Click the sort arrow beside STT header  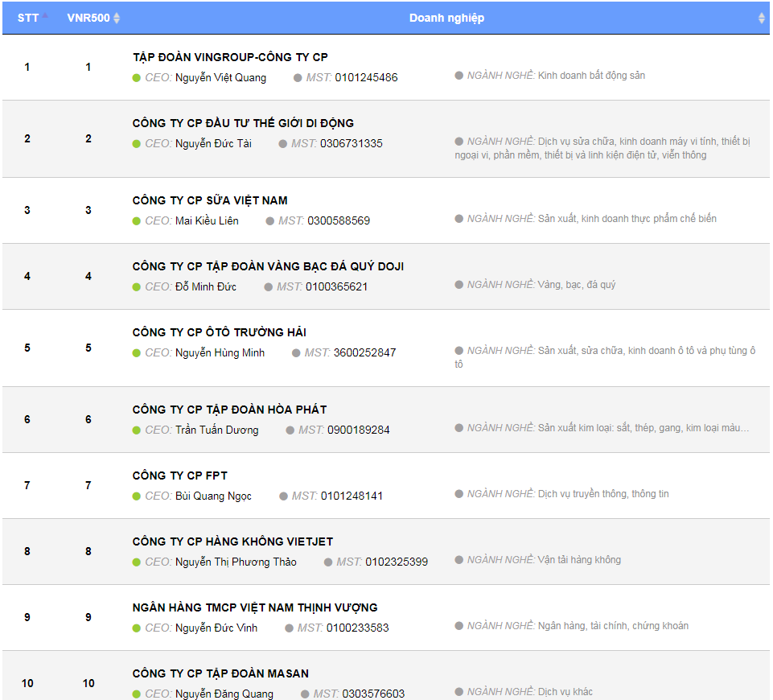click(x=45, y=17)
